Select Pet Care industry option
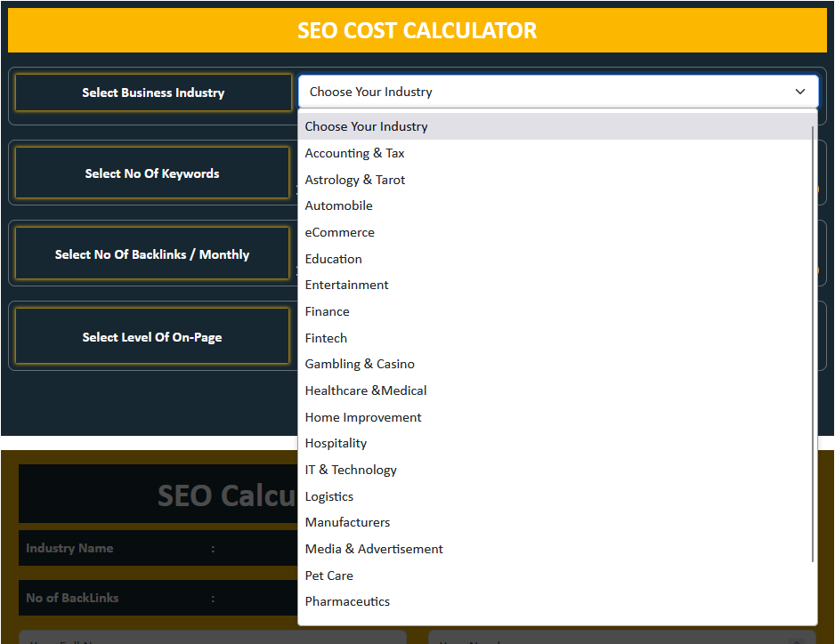The image size is (835, 644). [x=328, y=576]
